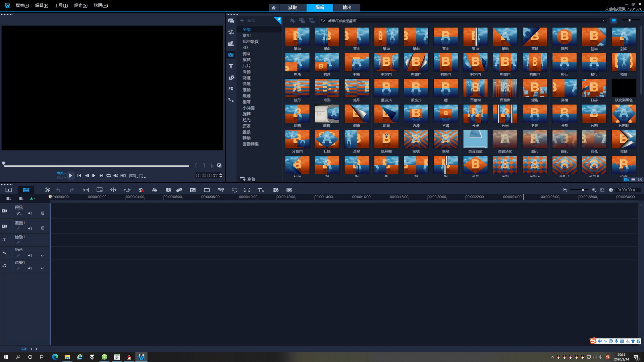The width and height of the screenshot is (644, 362).
Task: Select the Transition library icon (AB)
Action: (231, 55)
